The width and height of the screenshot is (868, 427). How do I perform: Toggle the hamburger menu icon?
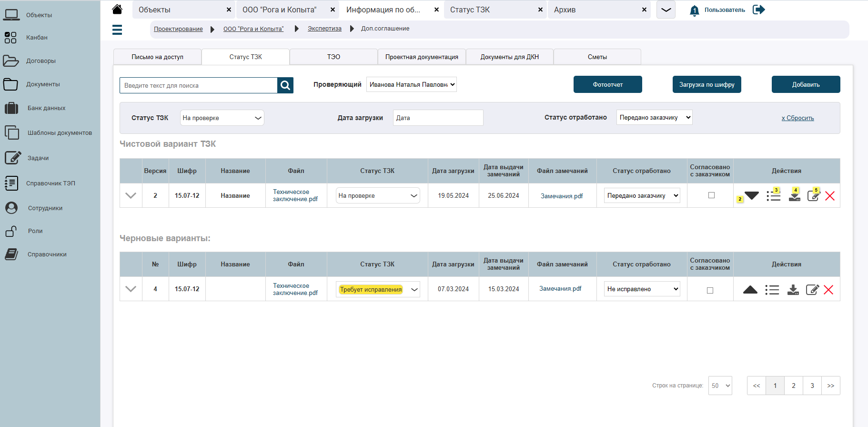117,30
